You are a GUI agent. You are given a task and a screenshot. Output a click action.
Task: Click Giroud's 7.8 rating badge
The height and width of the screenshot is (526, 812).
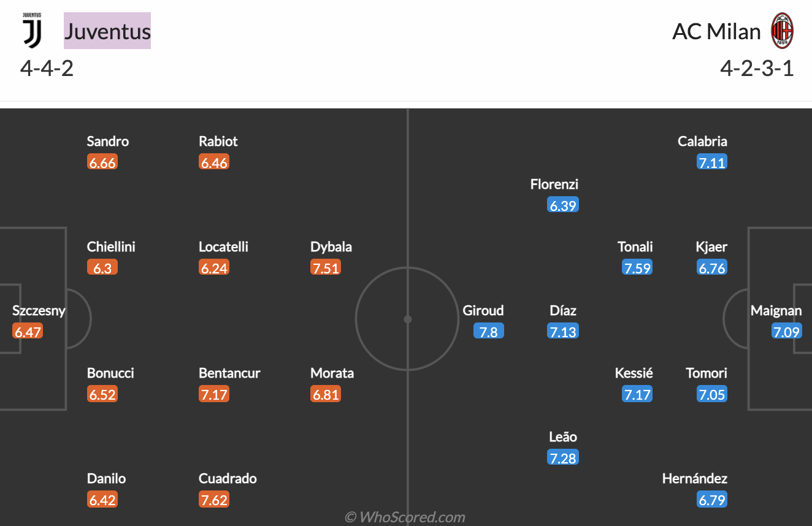(x=488, y=332)
